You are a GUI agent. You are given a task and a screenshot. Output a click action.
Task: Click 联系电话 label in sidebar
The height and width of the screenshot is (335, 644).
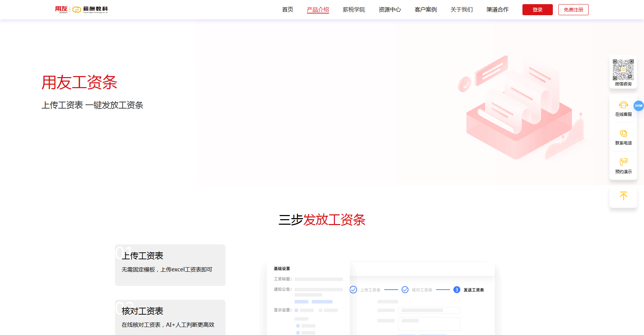click(623, 143)
